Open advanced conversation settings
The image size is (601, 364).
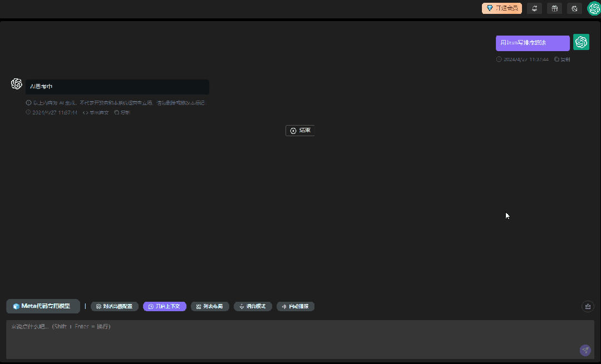115,307
